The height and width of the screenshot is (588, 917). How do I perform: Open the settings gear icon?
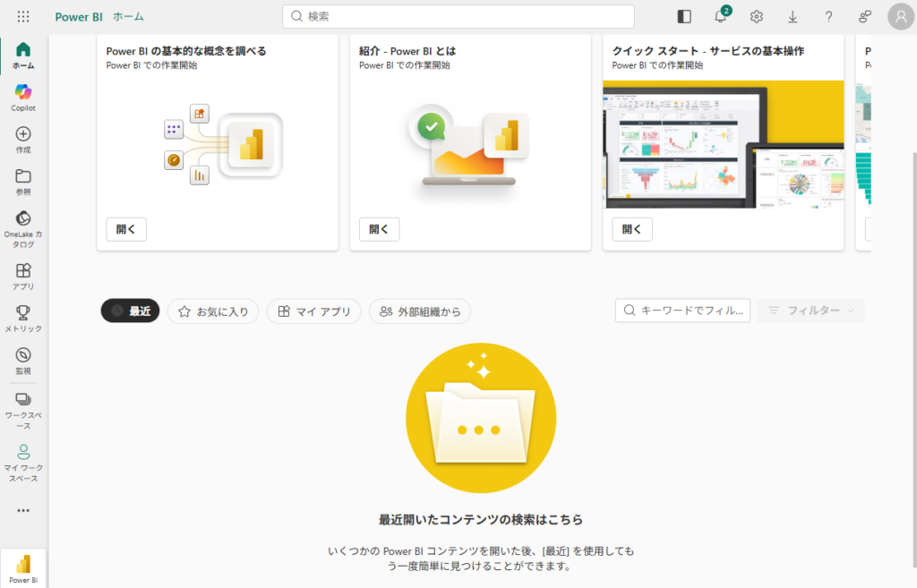pyautogui.click(x=757, y=17)
